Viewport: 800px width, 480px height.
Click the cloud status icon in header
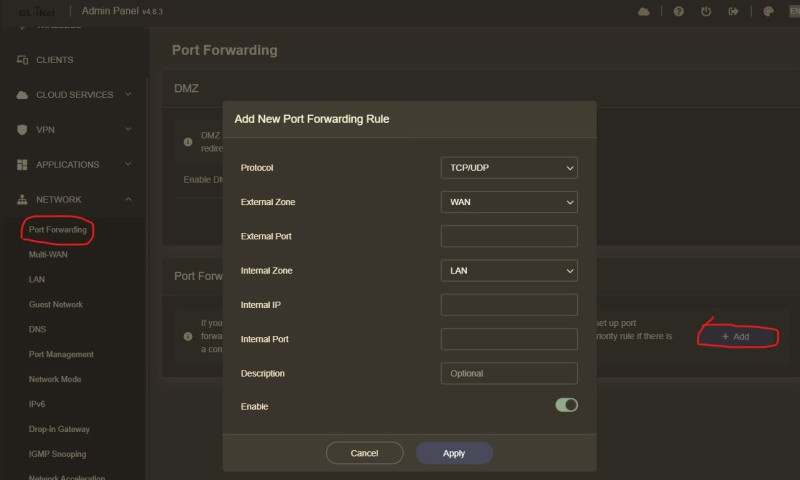click(x=643, y=11)
